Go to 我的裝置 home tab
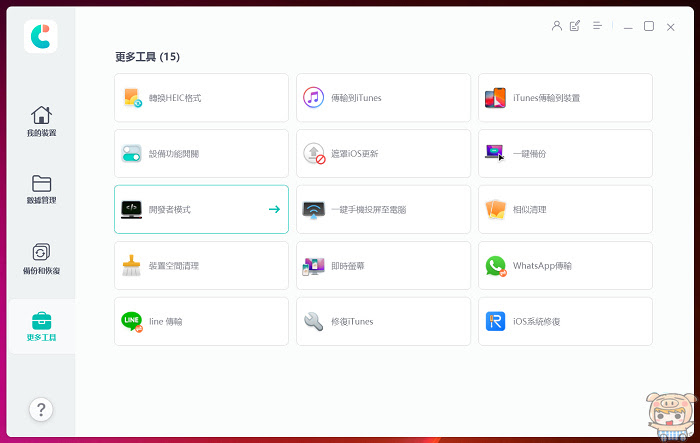Image resolution: width=700 pixels, height=443 pixels. click(x=41, y=121)
